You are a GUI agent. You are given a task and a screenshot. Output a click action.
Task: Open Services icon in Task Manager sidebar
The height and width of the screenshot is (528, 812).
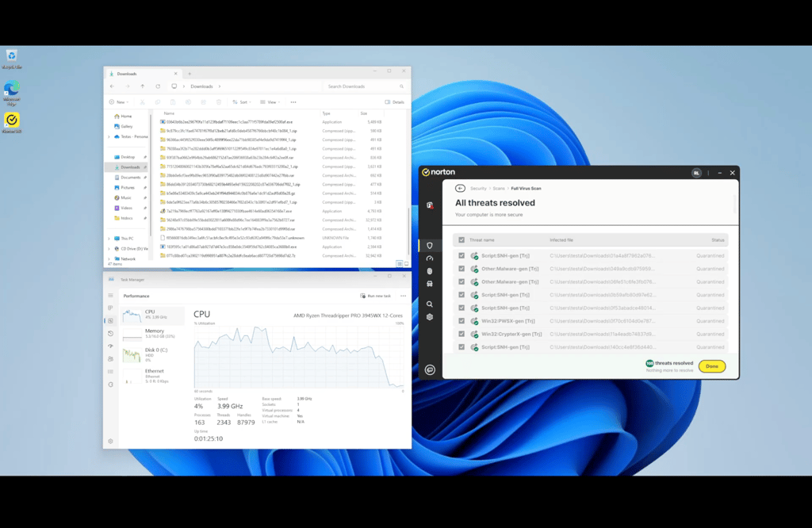click(110, 385)
